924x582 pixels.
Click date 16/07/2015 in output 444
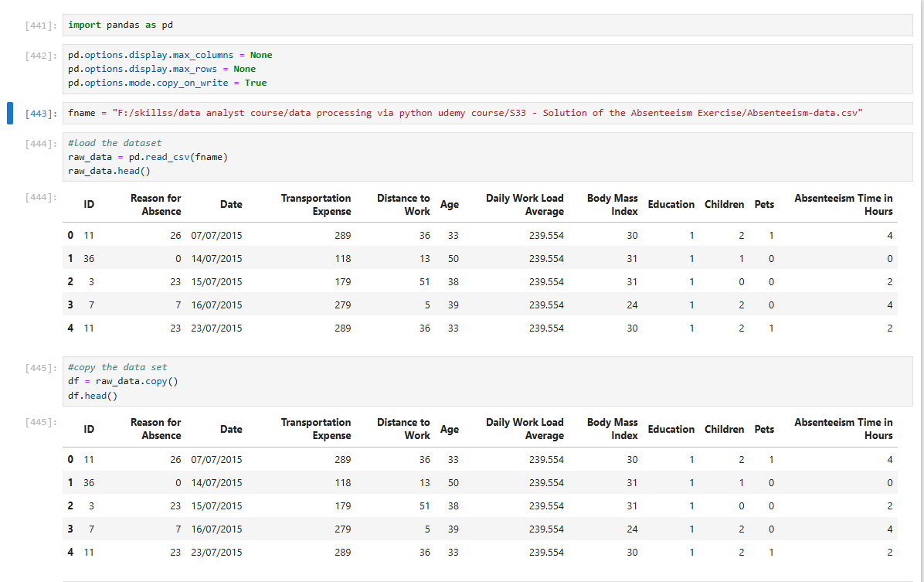pyautogui.click(x=216, y=305)
